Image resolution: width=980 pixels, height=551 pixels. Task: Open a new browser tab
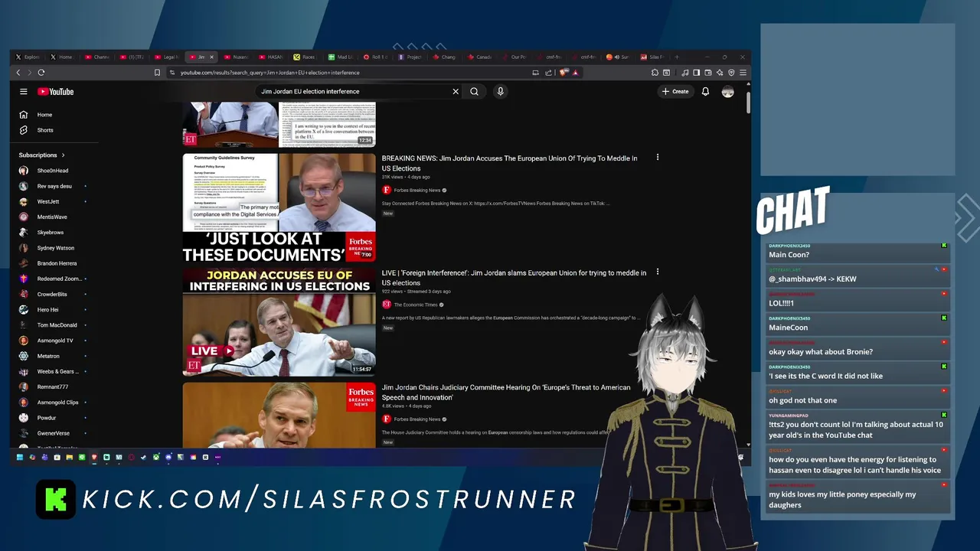point(676,57)
